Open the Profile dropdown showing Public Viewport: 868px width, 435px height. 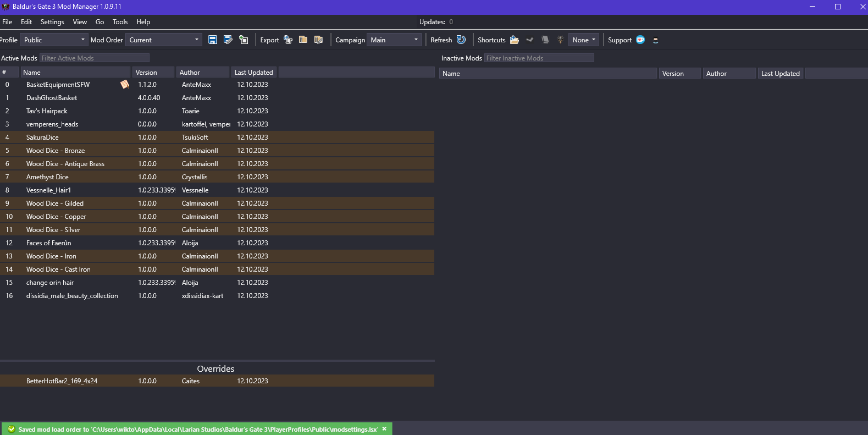[54, 40]
